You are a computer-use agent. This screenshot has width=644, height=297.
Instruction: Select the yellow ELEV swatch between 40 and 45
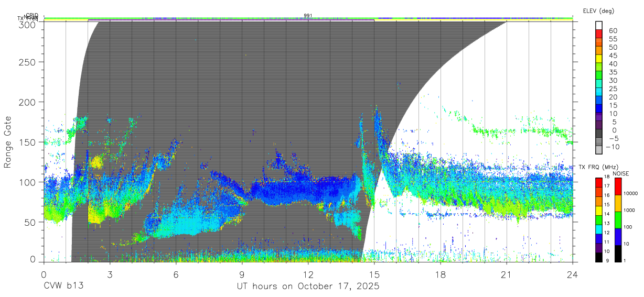coord(599,59)
